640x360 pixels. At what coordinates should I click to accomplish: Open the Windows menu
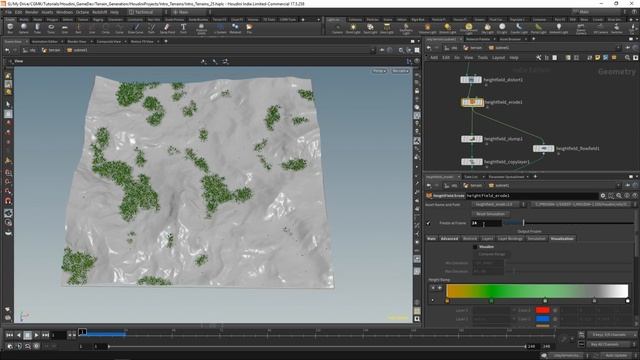click(x=64, y=12)
